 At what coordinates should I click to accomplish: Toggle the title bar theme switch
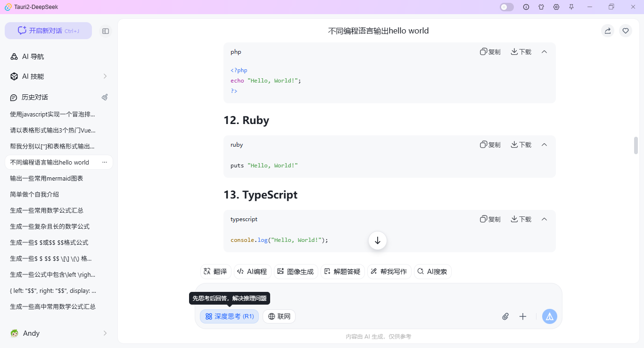click(507, 7)
